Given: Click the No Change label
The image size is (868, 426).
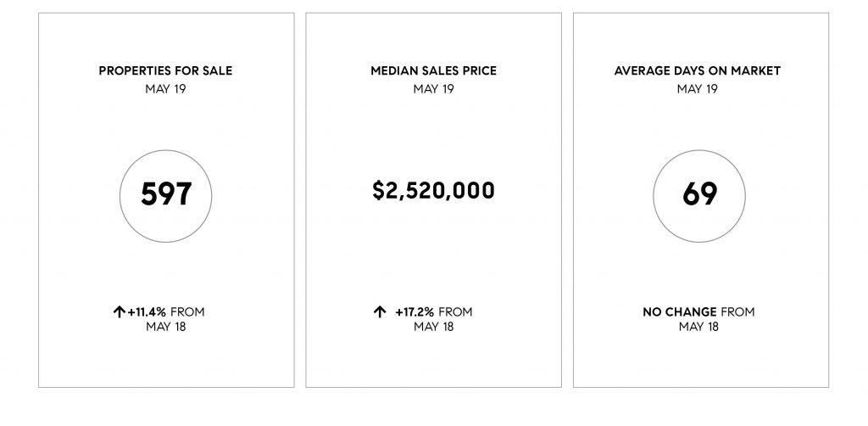Looking at the screenshot, I should 680,312.
